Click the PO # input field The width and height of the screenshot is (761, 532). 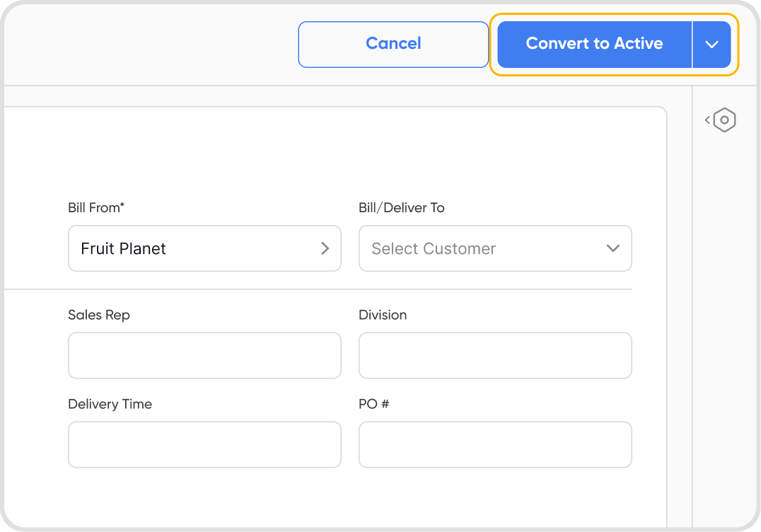pyautogui.click(x=495, y=444)
